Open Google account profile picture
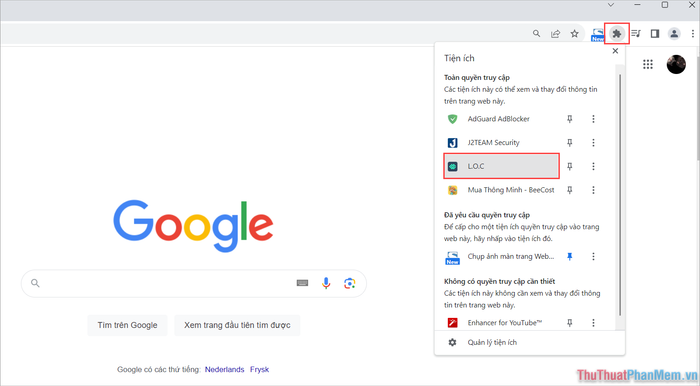This screenshot has height=386, width=700. coord(676,64)
